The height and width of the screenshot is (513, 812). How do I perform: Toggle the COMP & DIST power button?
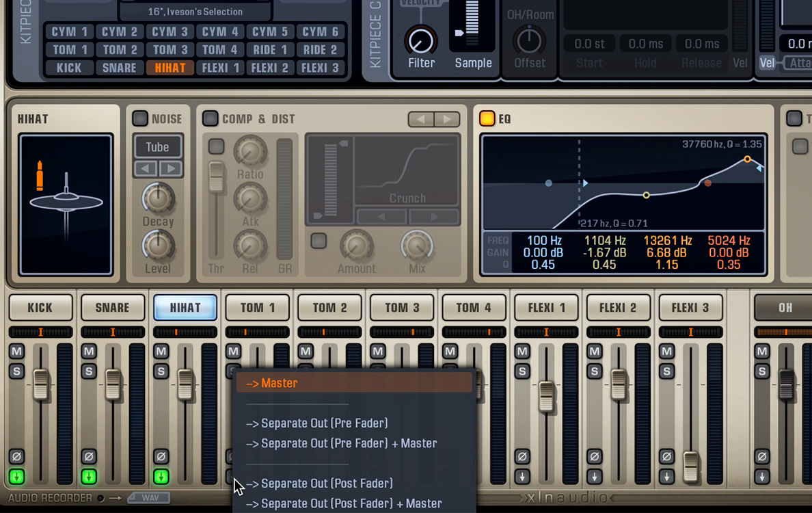coord(210,118)
